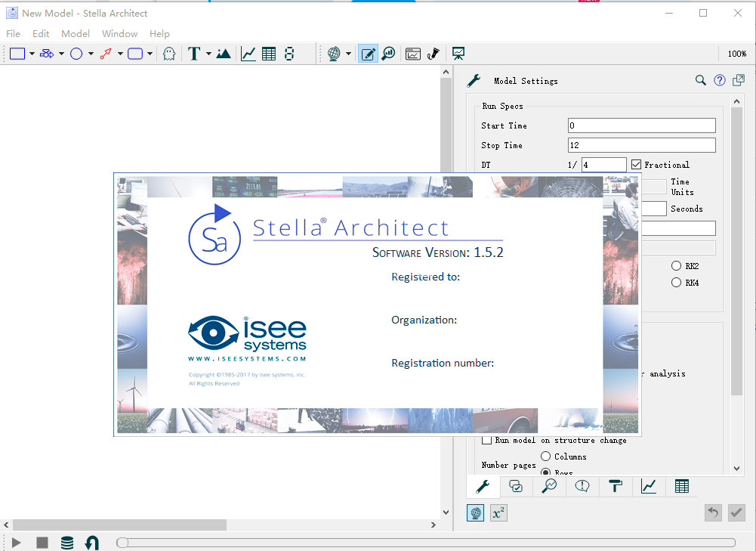Open the Help menu

159,34
